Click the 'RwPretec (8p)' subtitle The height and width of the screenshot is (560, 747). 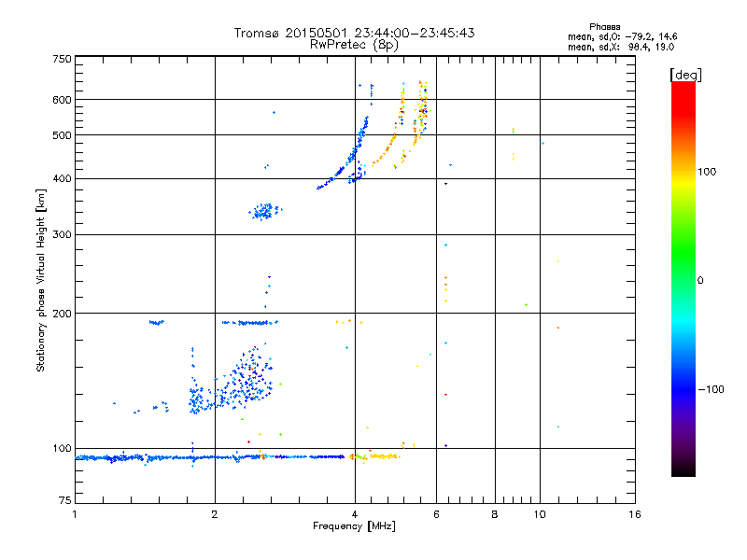click(x=354, y=45)
